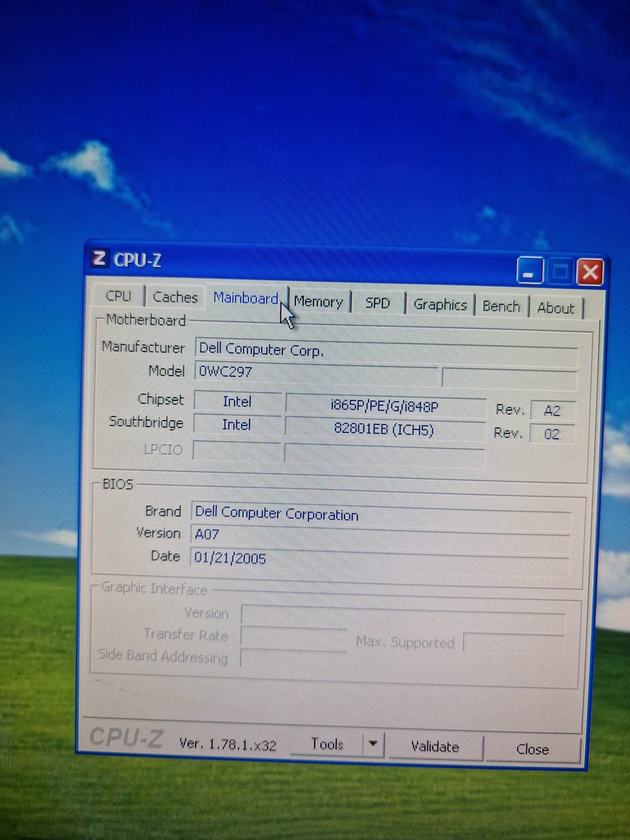Click the chipset value i865P/PE/G/i848P
The image size is (630, 840).
(385, 406)
